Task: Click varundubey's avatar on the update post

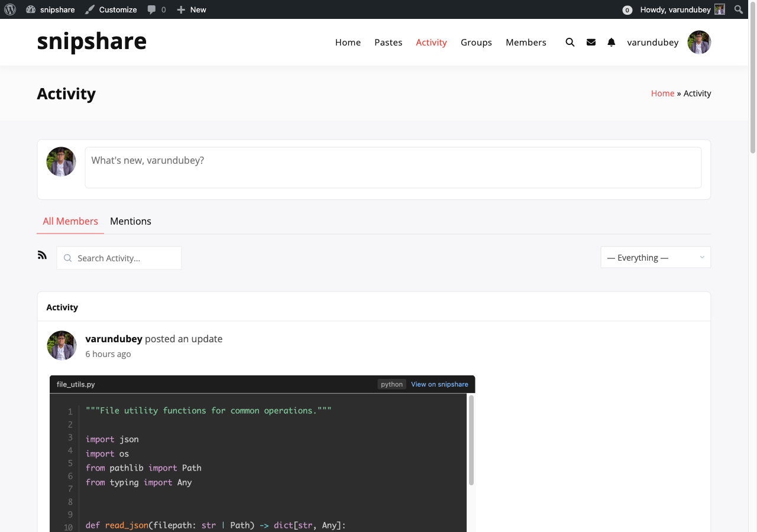Action: tap(62, 345)
